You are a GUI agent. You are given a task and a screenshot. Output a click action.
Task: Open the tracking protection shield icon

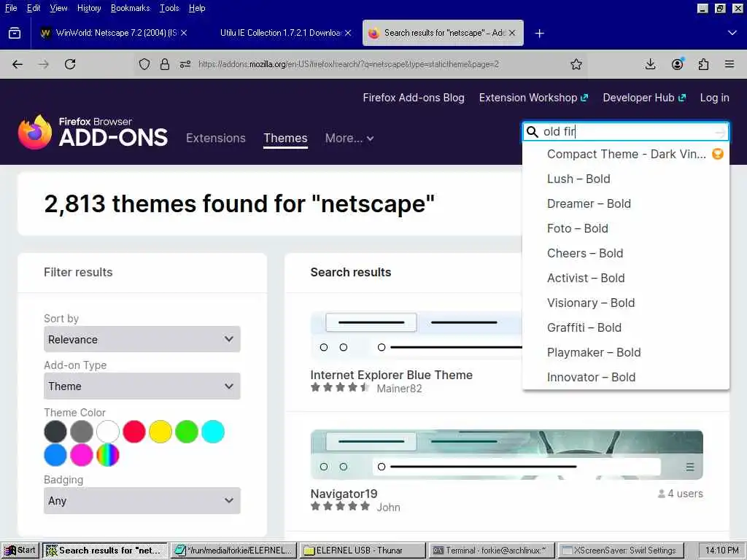pos(144,64)
